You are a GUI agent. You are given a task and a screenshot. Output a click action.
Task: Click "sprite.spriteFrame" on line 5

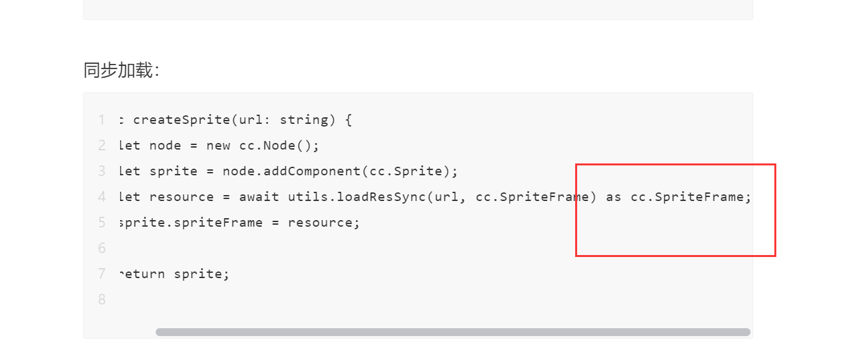pos(191,223)
